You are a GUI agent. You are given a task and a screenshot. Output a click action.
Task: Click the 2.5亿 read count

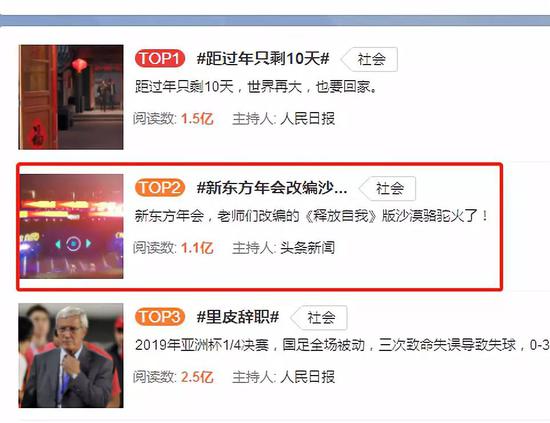(x=197, y=377)
